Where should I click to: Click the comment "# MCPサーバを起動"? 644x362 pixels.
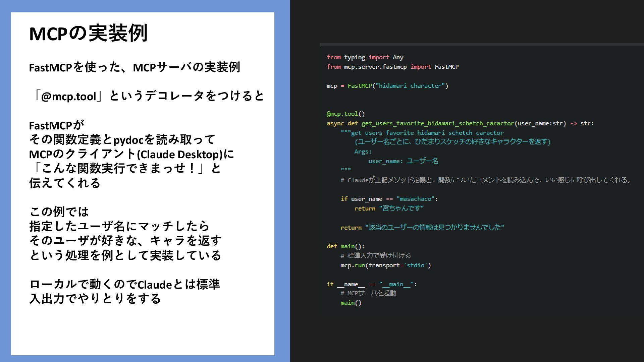point(368,294)
